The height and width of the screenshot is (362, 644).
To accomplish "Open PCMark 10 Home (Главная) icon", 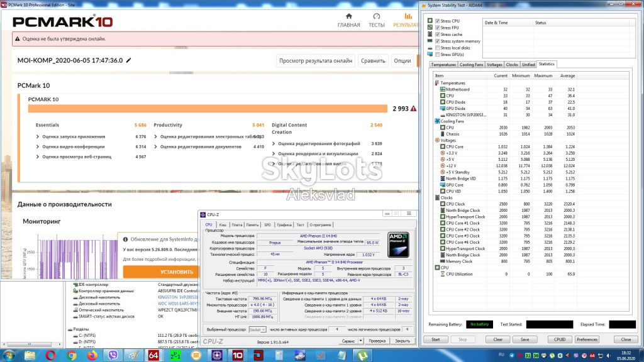I will tap(348, 16).
